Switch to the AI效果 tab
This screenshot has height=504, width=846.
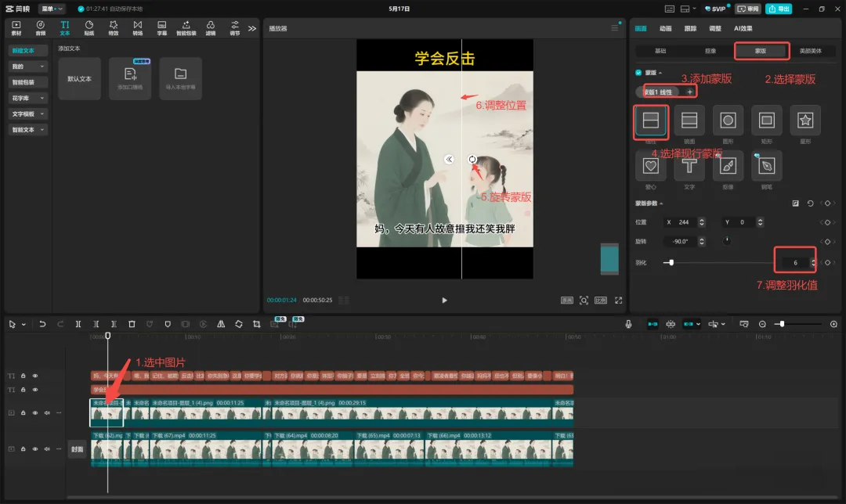click(x=743, y=29)
